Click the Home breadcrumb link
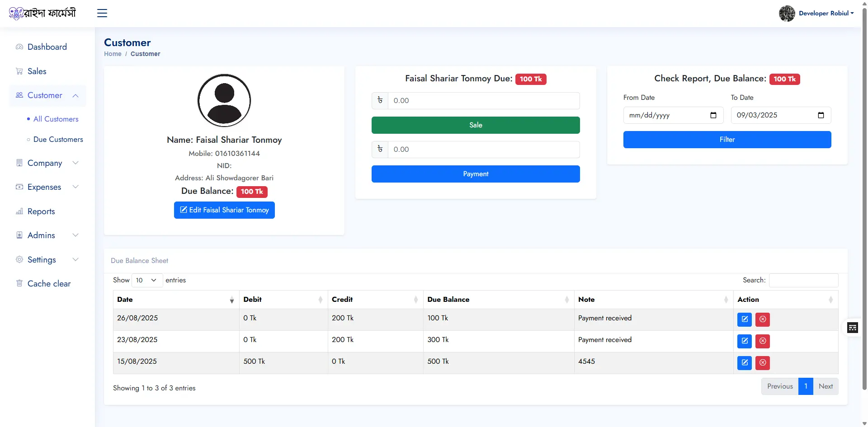868x427 pixels. tap(113, 54)
